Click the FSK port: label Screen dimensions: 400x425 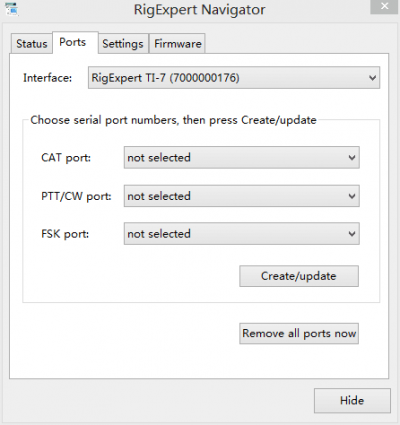[65, 234]
